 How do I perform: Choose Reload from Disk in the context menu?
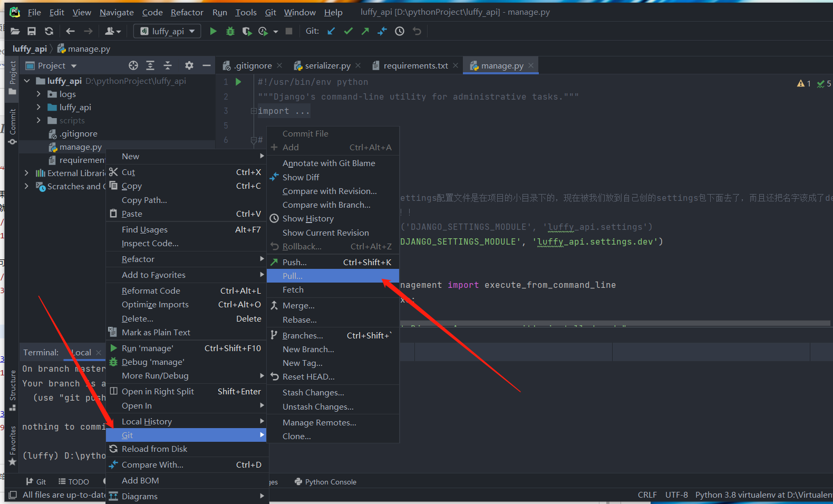click(x=186, y=449)
